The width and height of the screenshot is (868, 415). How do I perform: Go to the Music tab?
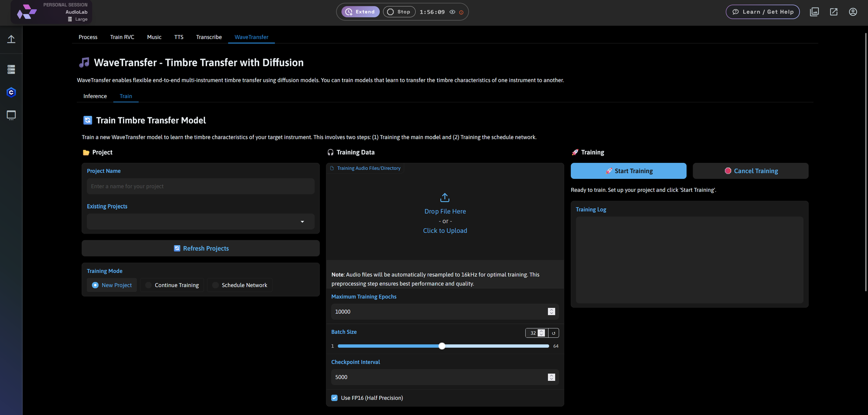[154, 37]
